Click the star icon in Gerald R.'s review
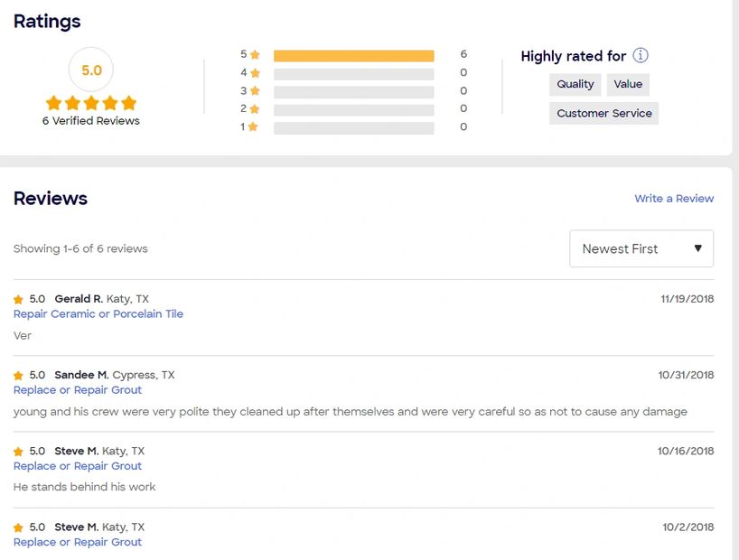Screen dimensions: 739x560 coord(18,299)
